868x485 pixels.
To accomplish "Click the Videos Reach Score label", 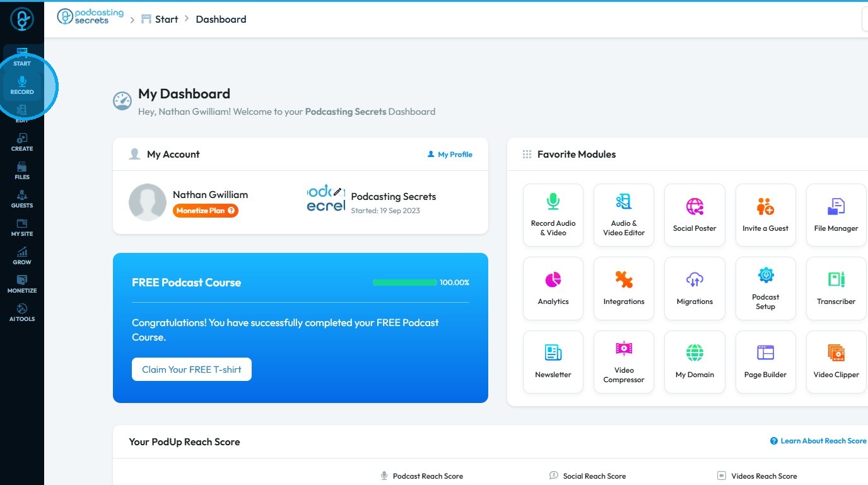I will pos(764,476).
